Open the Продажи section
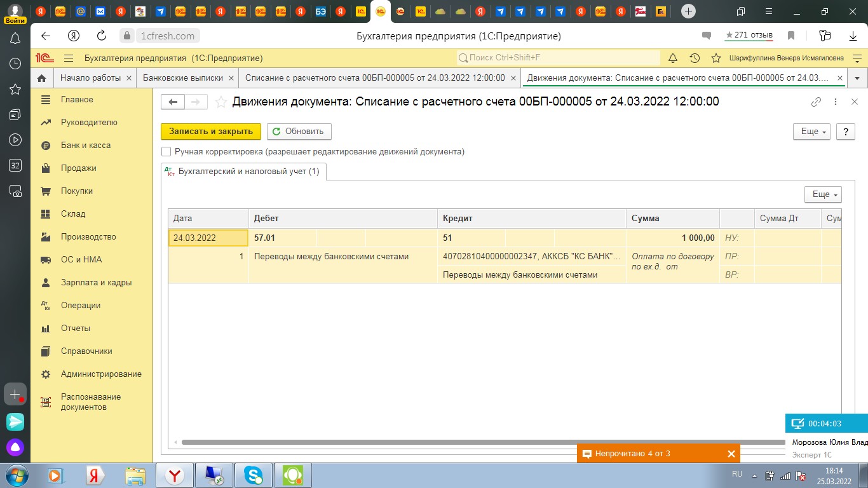 coord(79,168)
